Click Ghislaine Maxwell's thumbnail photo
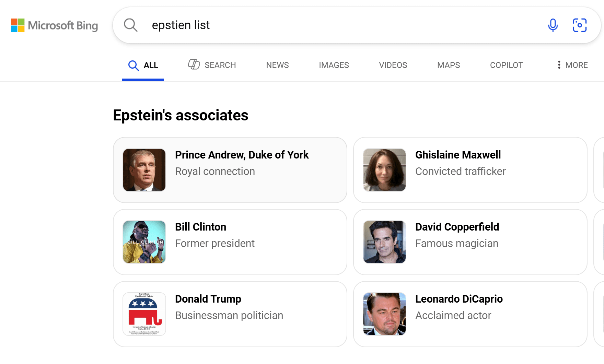The image size is (604, 364). 384,170
